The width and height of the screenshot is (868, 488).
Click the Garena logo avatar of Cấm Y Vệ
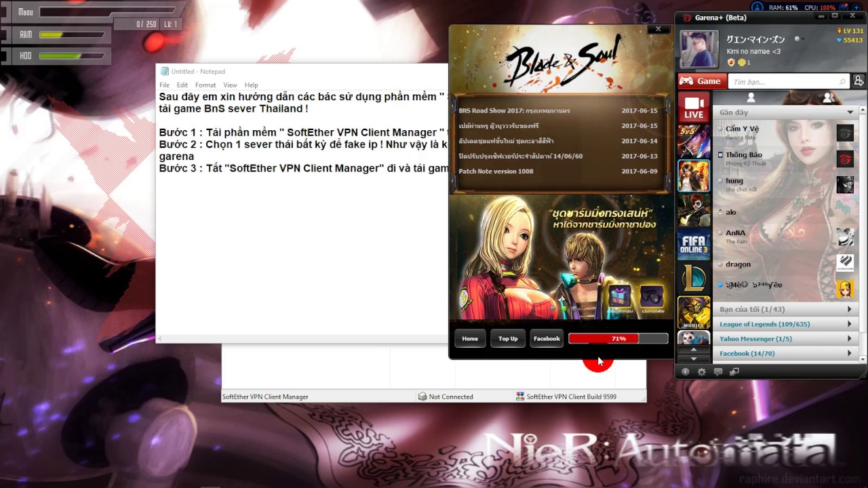point(844,133)
